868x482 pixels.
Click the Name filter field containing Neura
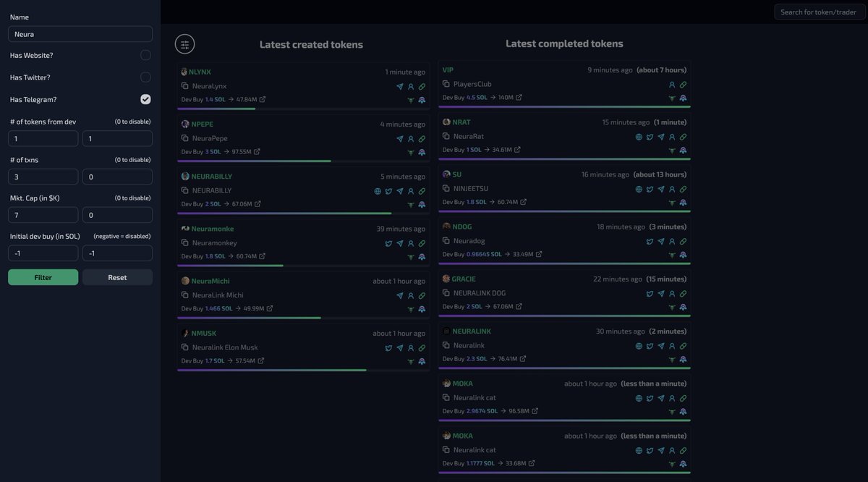[80, 34]
